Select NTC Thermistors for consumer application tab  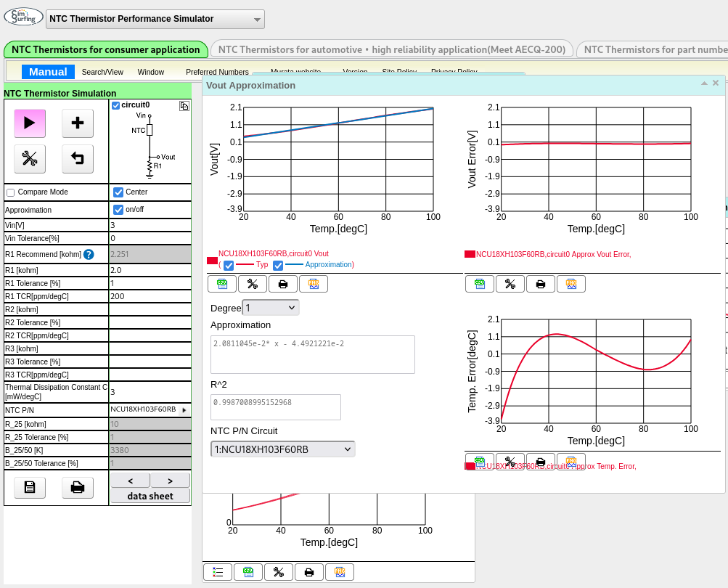pyautogui.click(x=106, y=49)
